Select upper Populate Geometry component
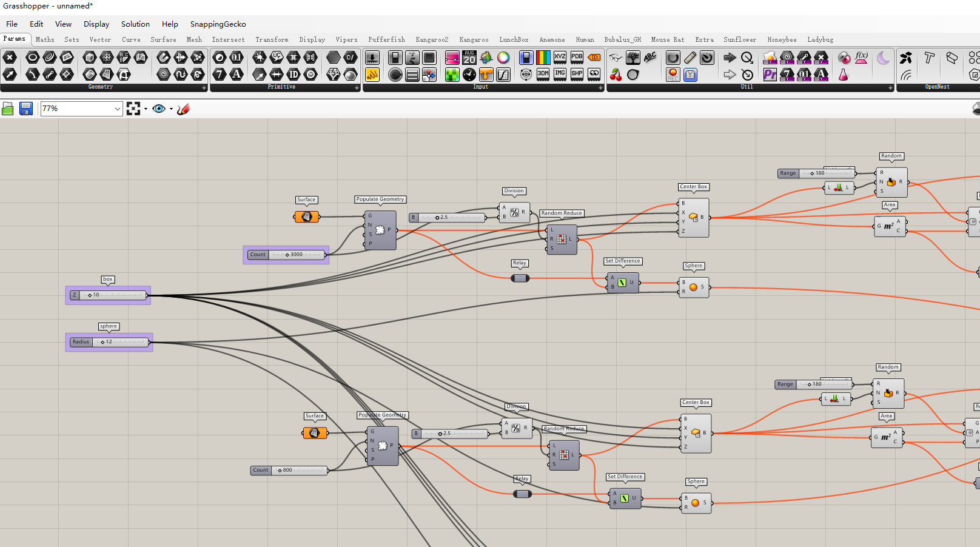This screenshot has height=547, width=980. point(380,230)
